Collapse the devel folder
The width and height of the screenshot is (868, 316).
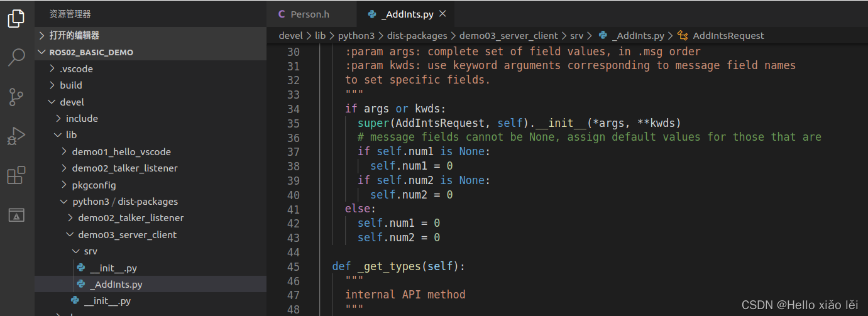(150, 102)
